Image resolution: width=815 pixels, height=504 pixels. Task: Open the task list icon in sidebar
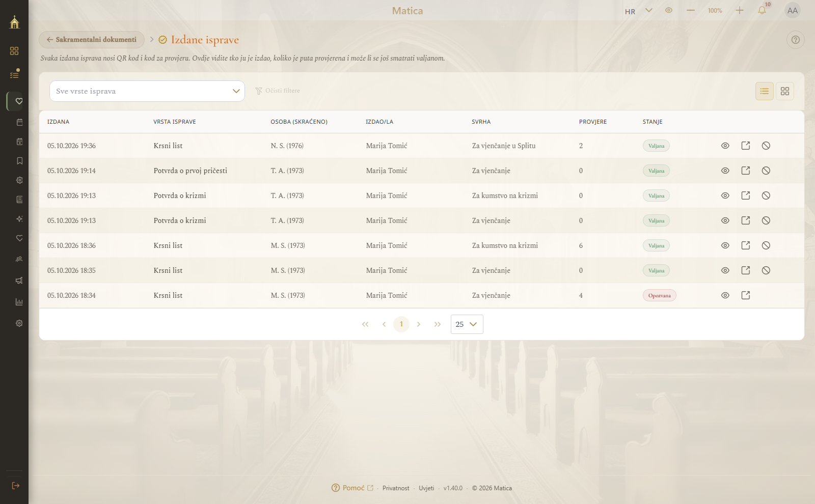click(14, 74)
